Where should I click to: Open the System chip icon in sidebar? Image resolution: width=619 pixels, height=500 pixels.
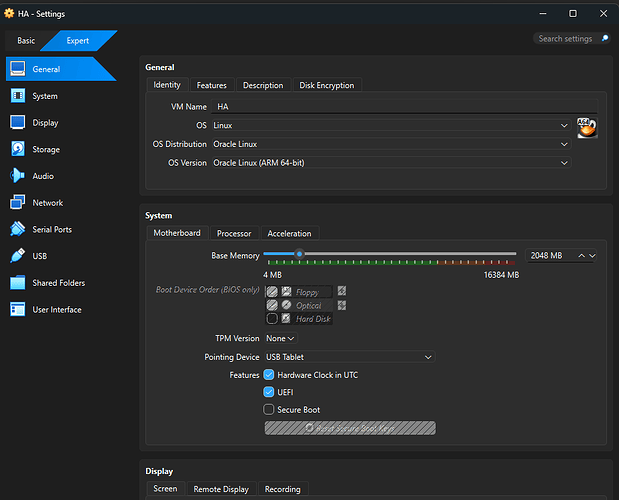point(18,96)
